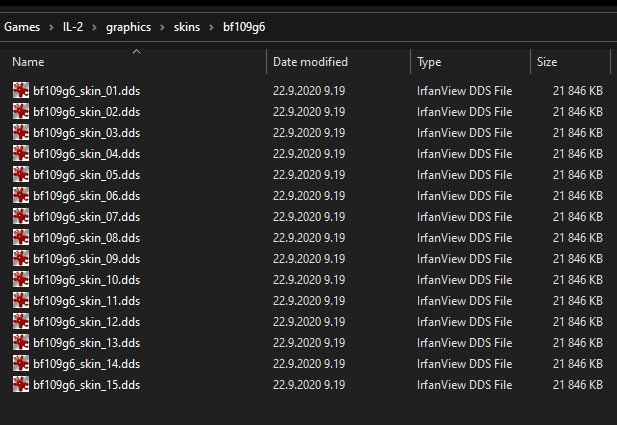Expand the chevron after Games breadcrumb

52,27
